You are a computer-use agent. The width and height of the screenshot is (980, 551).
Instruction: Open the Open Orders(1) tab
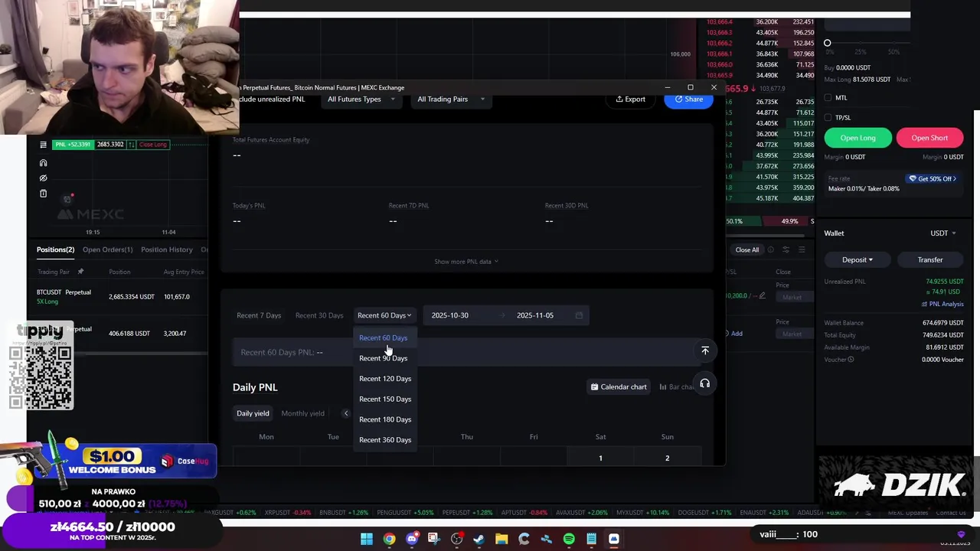point(107,249)
